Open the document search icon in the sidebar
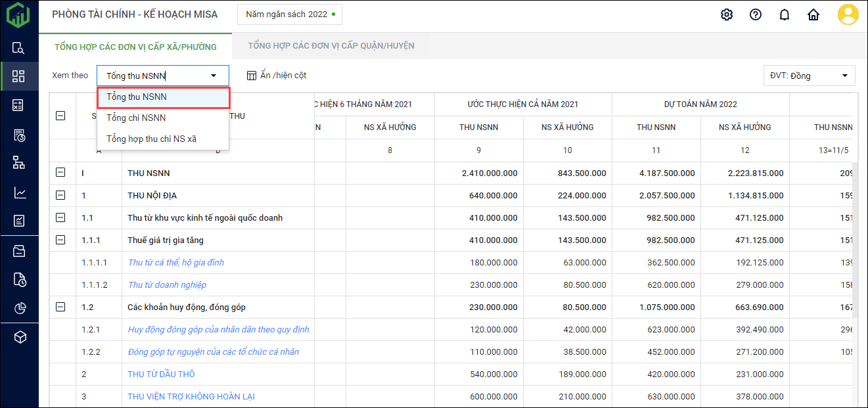This screenshot has height=408, width=868. click(19, 48)
